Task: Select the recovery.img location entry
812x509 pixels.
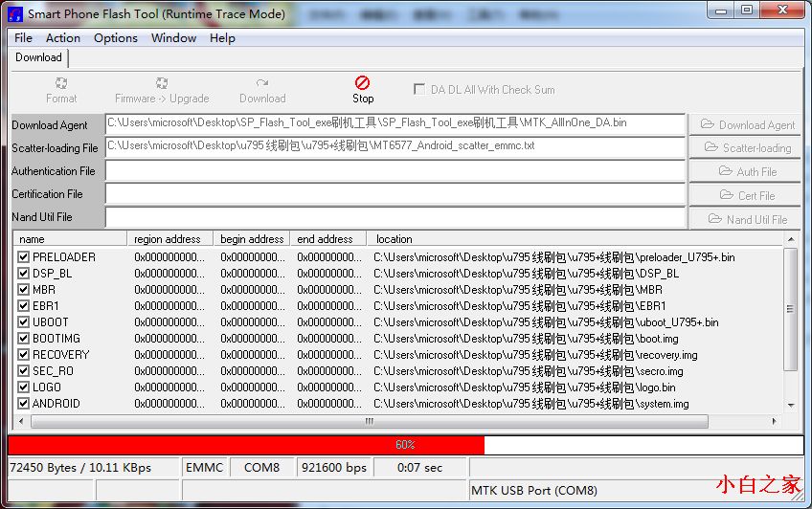Action: coord(535,355)
